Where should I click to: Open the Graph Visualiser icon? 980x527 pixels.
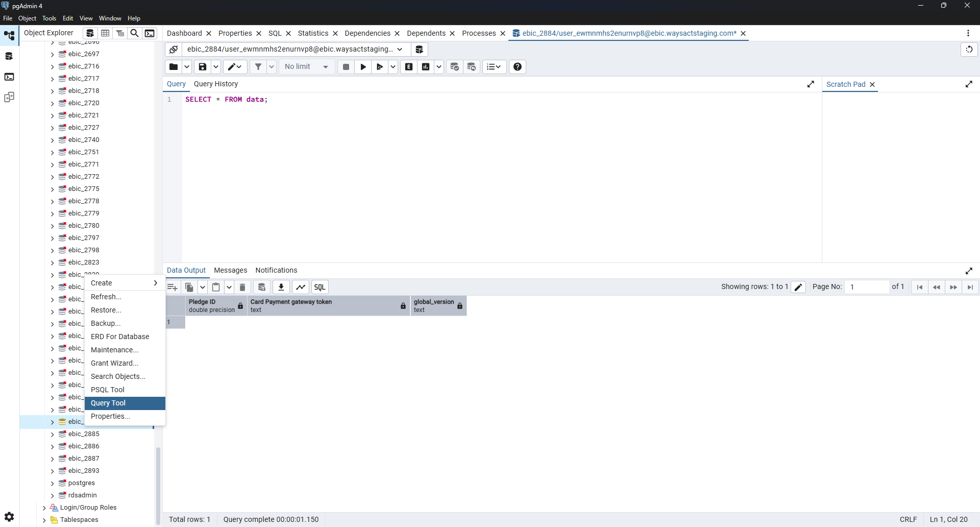[x=301, y=287]
